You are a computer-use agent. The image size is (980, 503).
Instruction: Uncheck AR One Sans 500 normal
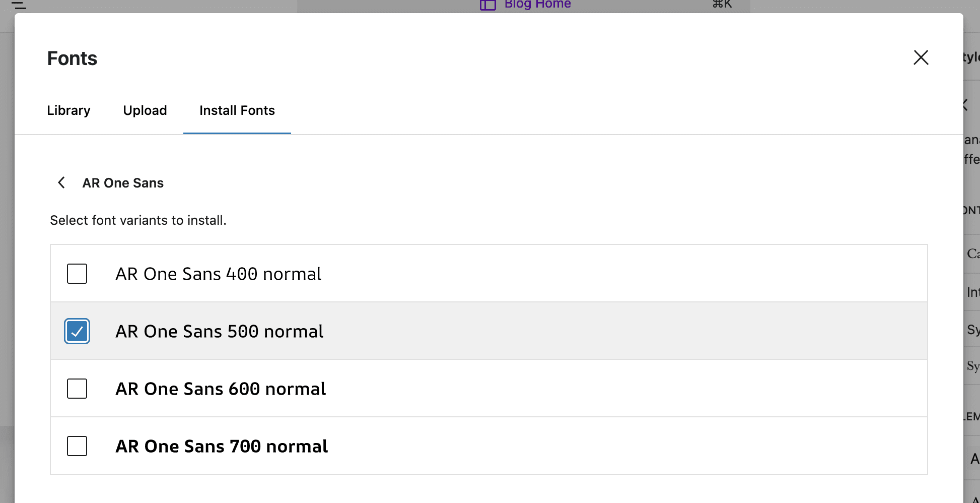pos(77,331)
